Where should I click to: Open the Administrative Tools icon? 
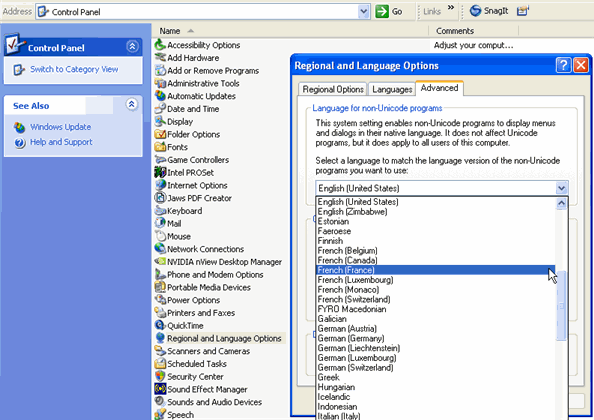(x=160, y=83)
